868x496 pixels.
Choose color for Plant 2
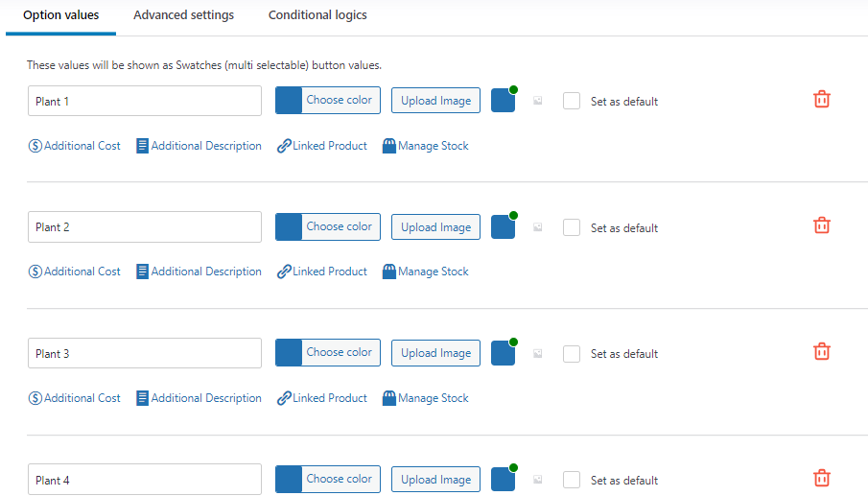(328, 227)
